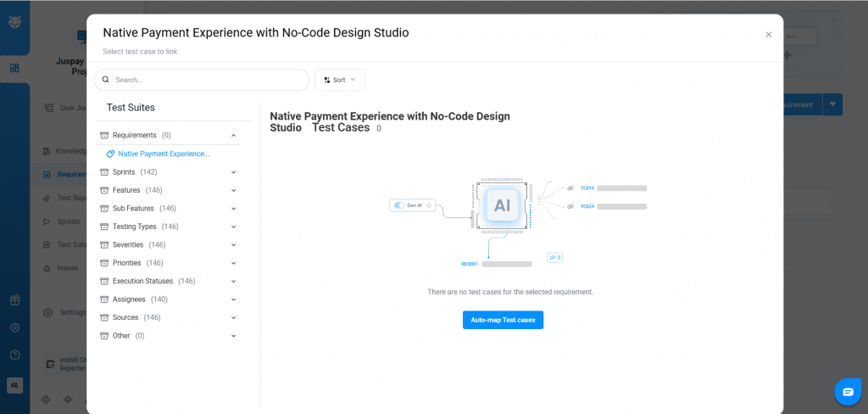The image size is (868, 414).
Task: Collapse the Requirements suite chevron
Action: 233,136
